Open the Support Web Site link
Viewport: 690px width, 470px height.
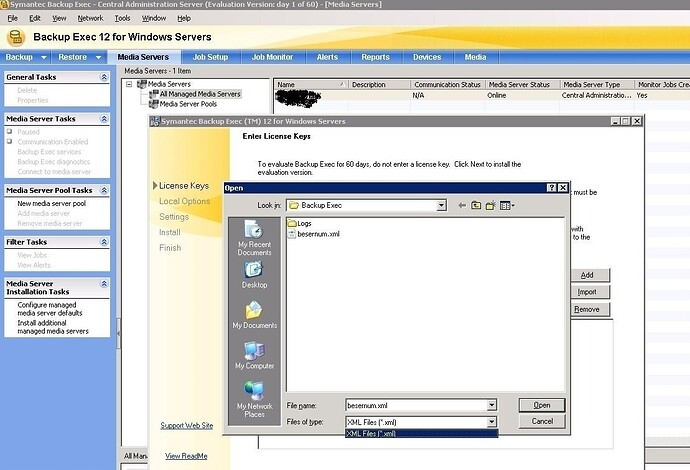click(x=187, y=426)
